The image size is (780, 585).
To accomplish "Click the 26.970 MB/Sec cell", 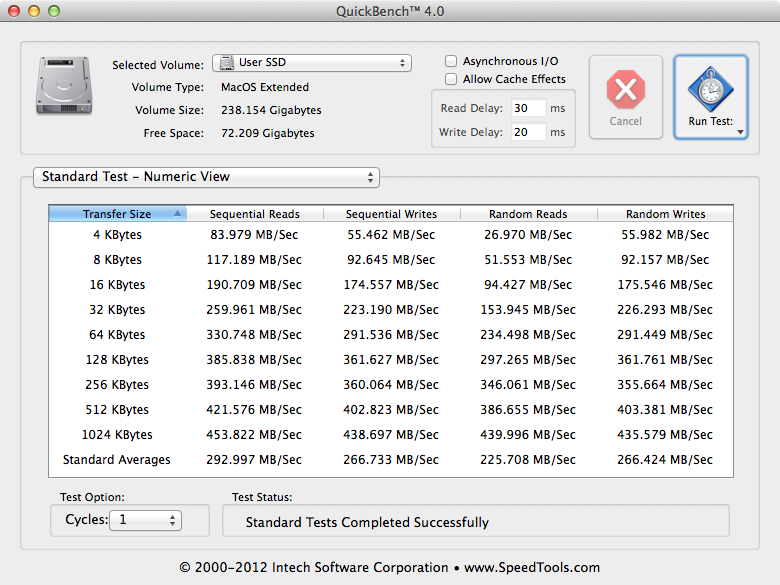I will [528, 235].
